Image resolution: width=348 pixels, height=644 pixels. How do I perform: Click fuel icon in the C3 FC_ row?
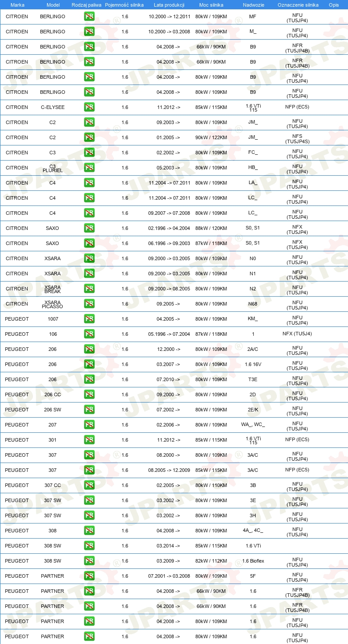89,153
